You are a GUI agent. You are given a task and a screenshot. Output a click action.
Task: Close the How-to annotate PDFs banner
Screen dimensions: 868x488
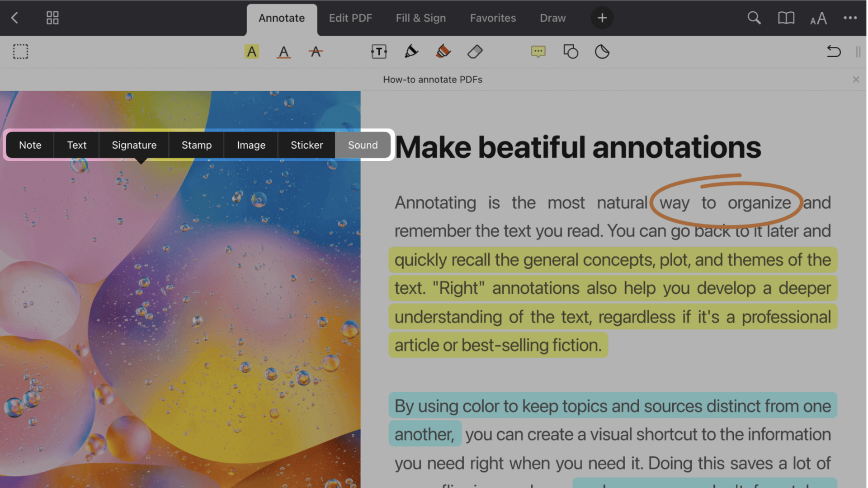pos(856,79)
